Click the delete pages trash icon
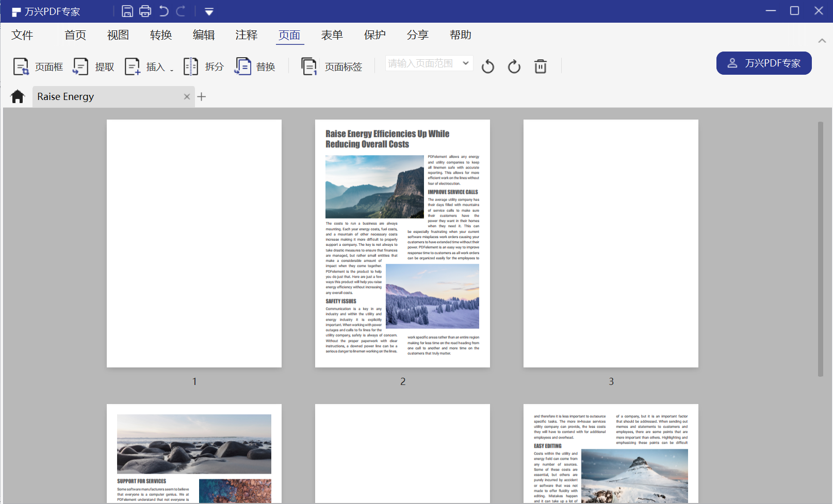Viewport: 833px width, 504px height. (x=541, y=66)
